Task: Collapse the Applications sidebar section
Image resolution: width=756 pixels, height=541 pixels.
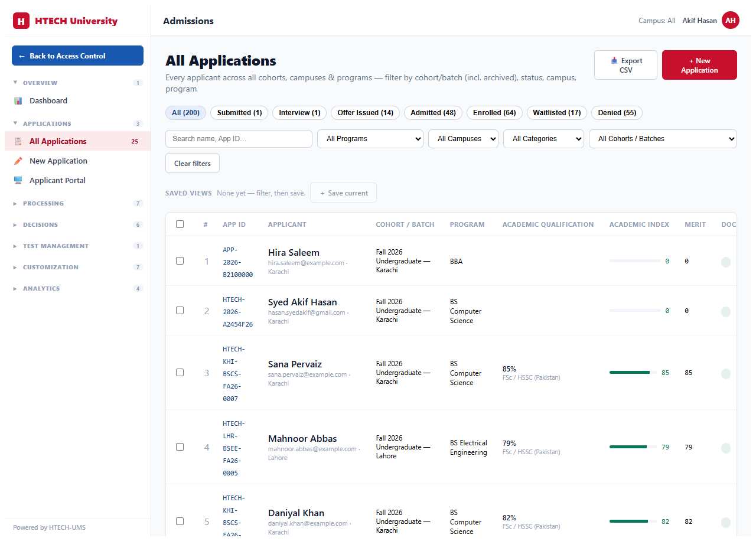Action: 77,123
